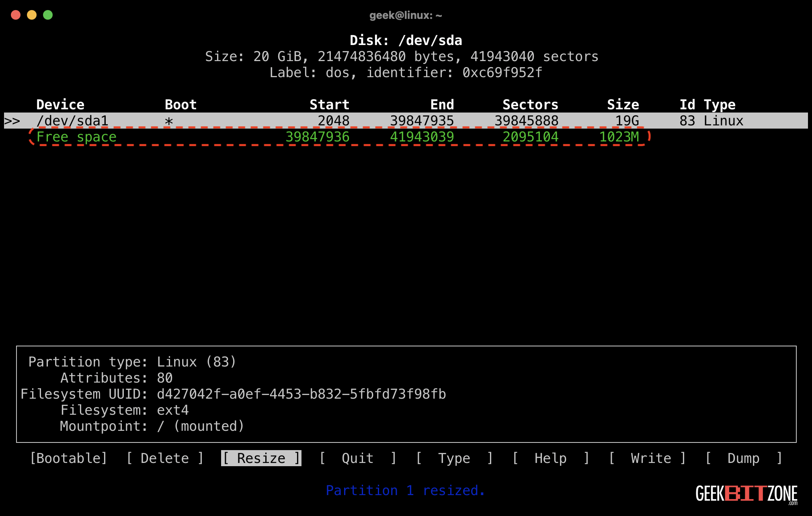Screen dimensions: 812x516
Task: Click the terminal title bar area
Action: [x=406, y=15]
